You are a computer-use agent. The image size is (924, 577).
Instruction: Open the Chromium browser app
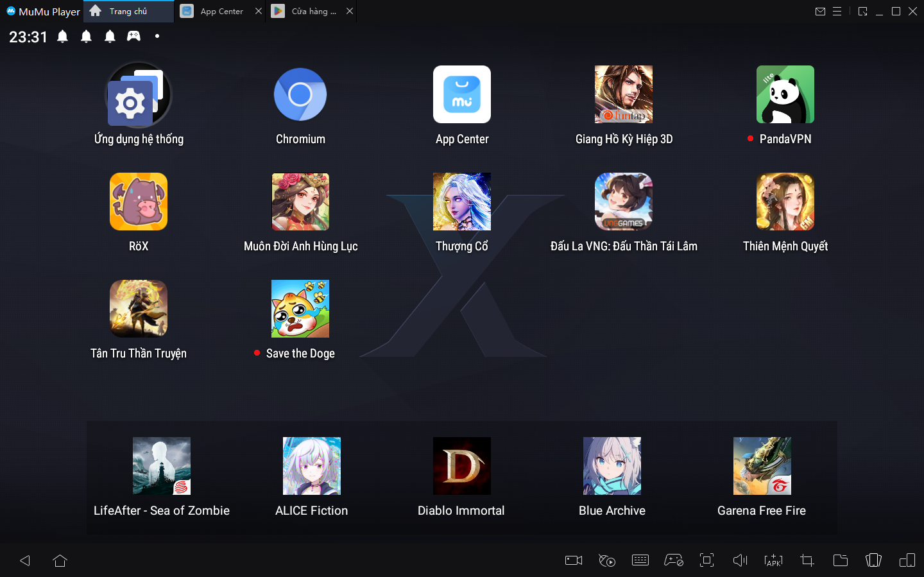(x=300, y=94)
